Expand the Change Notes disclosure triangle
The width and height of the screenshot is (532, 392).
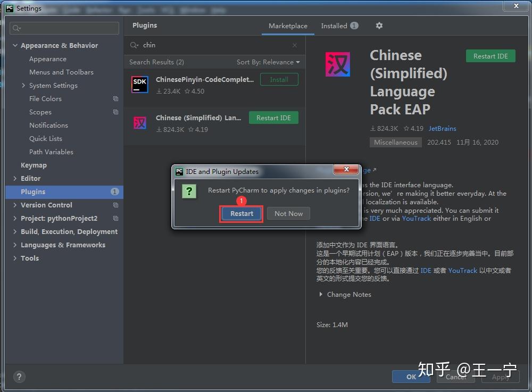pyautogui.click(x=321, y=294)
